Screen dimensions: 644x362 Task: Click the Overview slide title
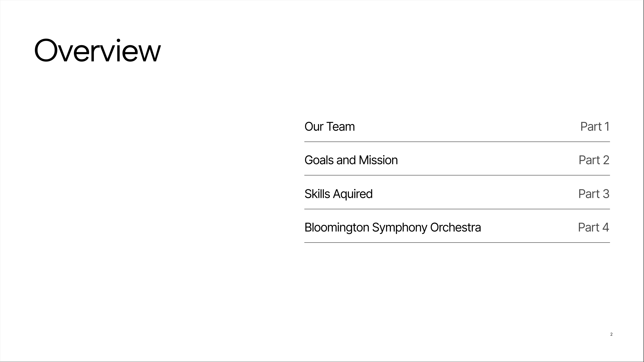click(x=97, y=51)
